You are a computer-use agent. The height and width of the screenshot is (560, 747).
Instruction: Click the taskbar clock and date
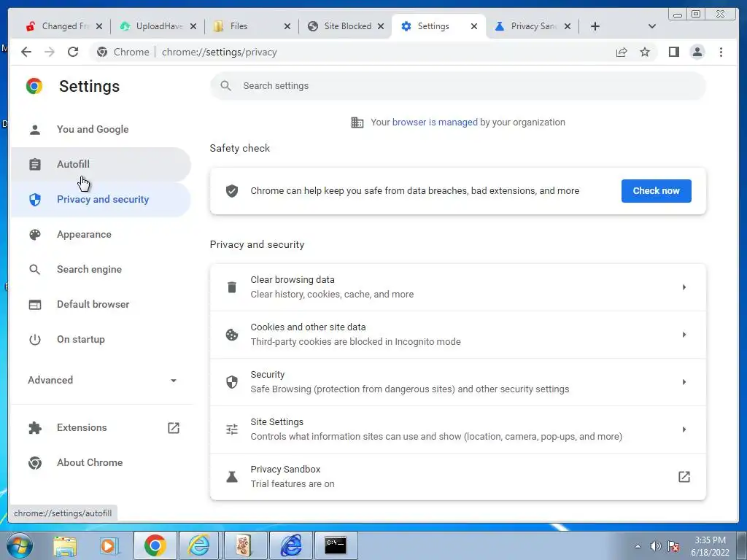click(x=710, y=546)
